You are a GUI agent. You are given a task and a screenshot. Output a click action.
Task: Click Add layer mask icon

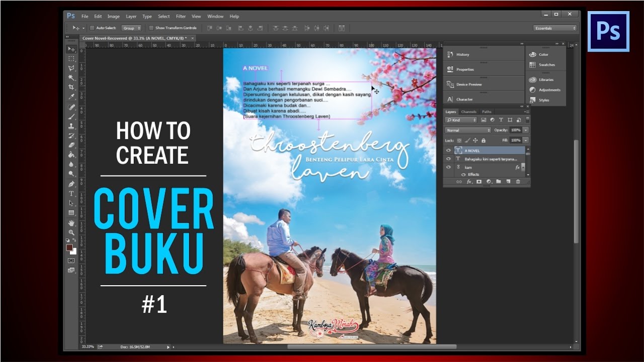tap(478, 182)
